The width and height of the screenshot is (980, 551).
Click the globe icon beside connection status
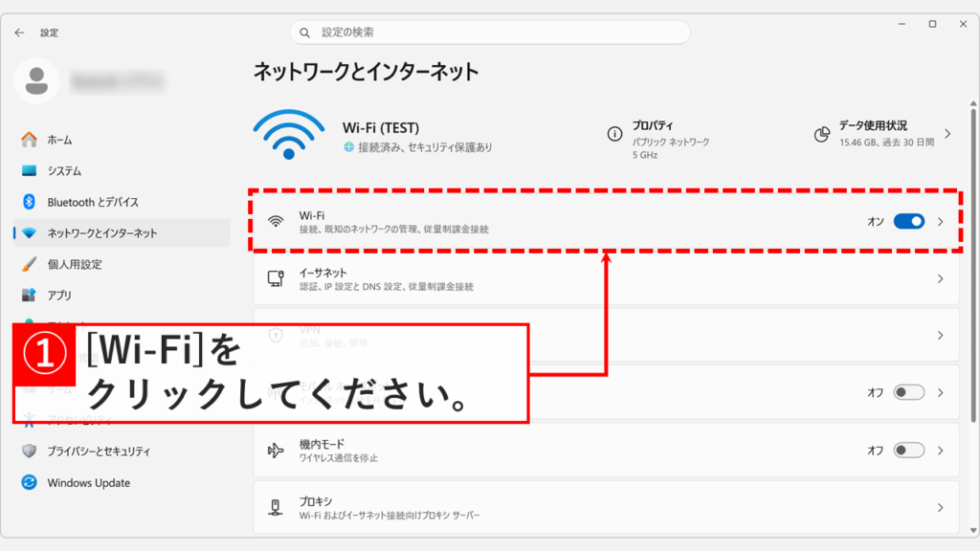(348, 147)
